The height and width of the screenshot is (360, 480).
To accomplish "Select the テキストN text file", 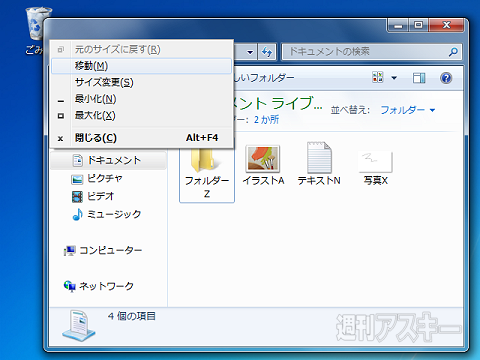I will tap(319, 164).
